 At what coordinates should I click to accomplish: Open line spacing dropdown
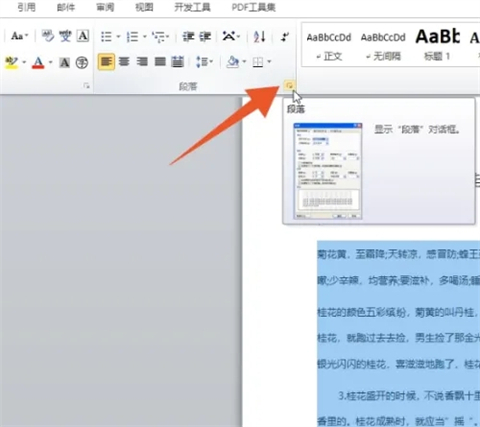coord(204,62)
